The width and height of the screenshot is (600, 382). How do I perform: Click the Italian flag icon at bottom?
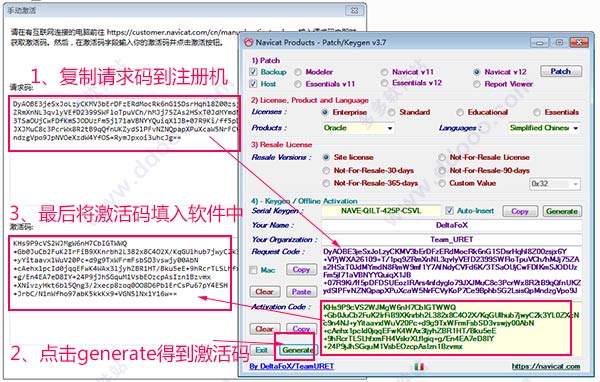coord(419,366)
